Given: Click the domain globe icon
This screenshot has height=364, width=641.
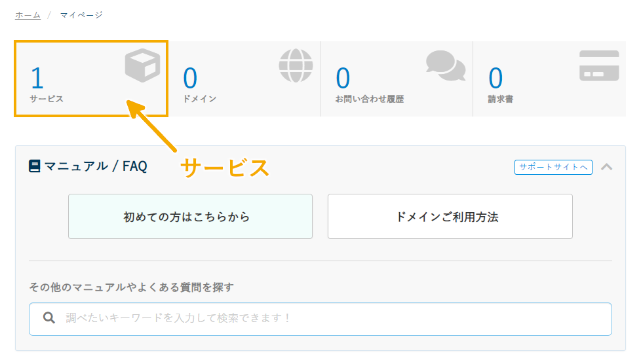Looking at the screenshot, I should click(296, 65).
